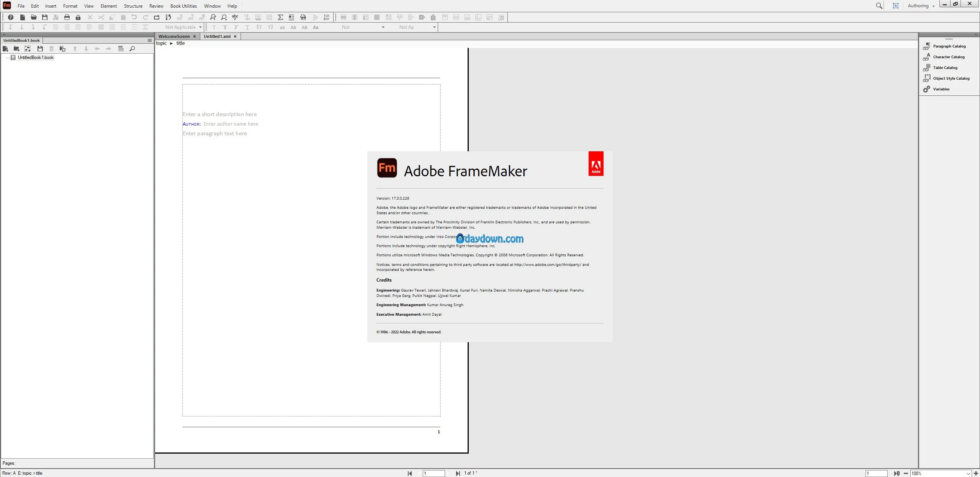Add file icon in book panel

[5, 49]
